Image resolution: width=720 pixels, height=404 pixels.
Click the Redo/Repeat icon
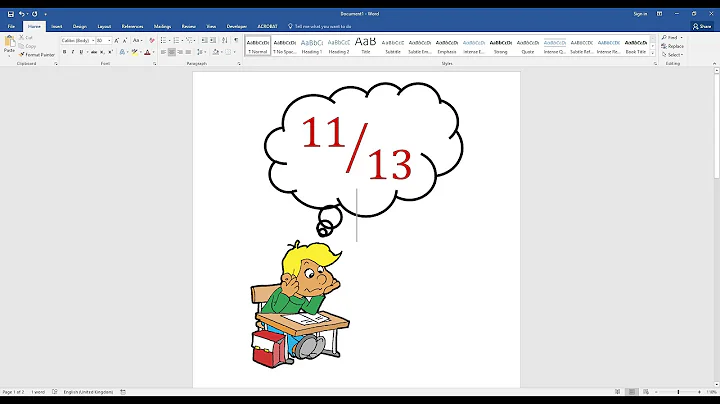pyautogui.click(x=34, y=14)
